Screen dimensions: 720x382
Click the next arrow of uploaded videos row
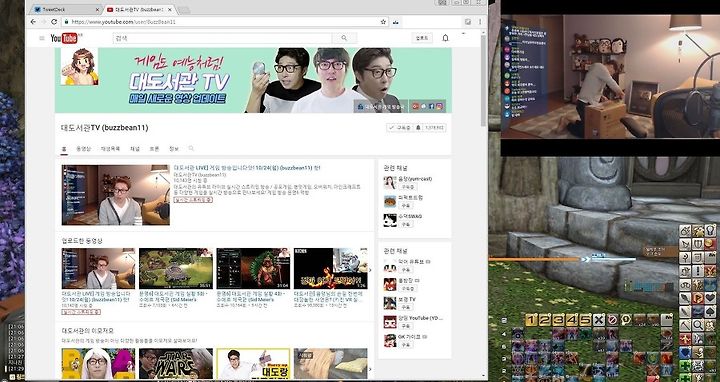click(x=371, y=270)
